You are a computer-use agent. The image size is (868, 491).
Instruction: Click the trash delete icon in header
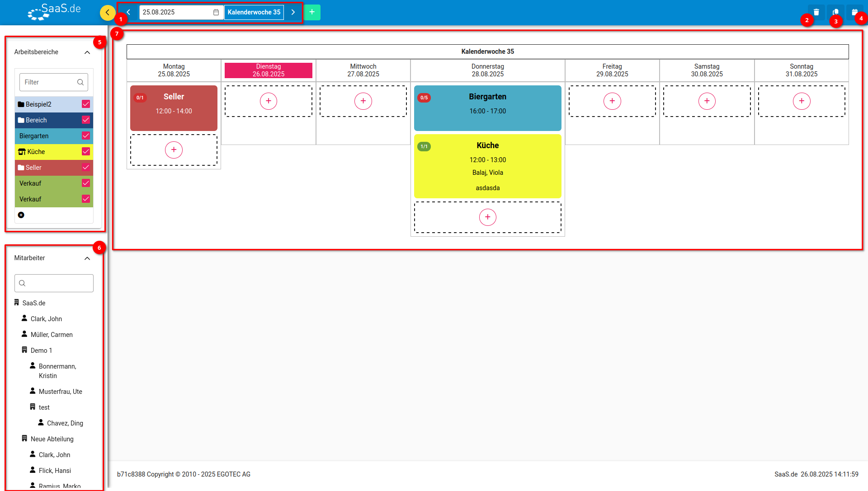click(816, 12)
